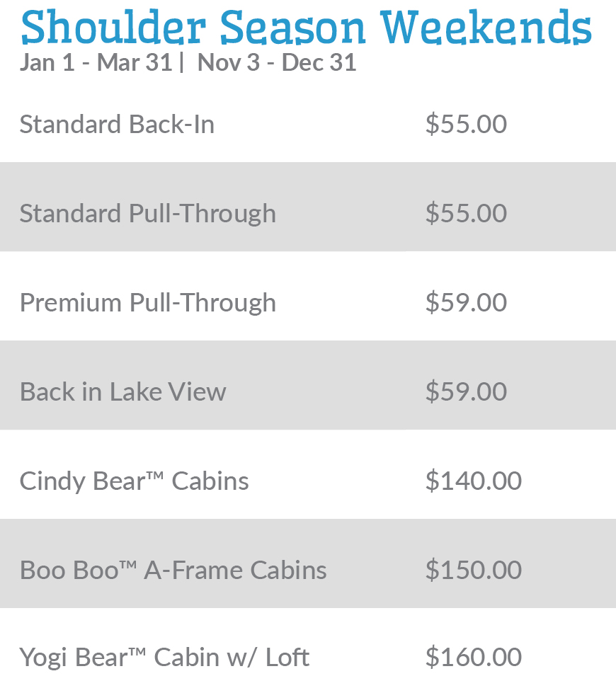The height and width of the screenshot is (693, 616).
Task: Select the Standard Pull-Through row label
Action: pos(148,214)
